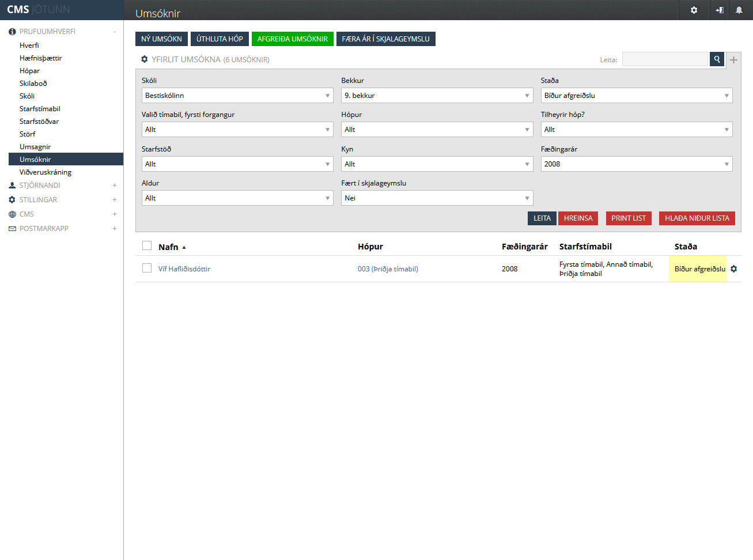Viewport: 753px width, 560px height.
Task: Open settings gear icon in top bar
Action: pos(694,10)
